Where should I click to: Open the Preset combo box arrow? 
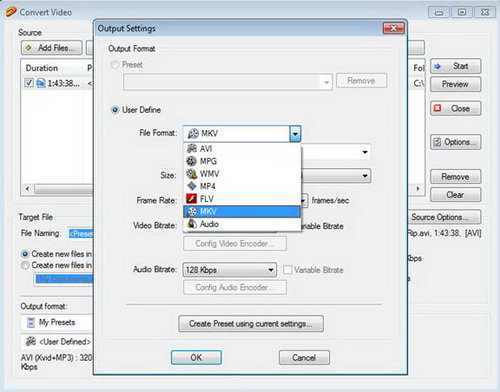tap(326, 82)
